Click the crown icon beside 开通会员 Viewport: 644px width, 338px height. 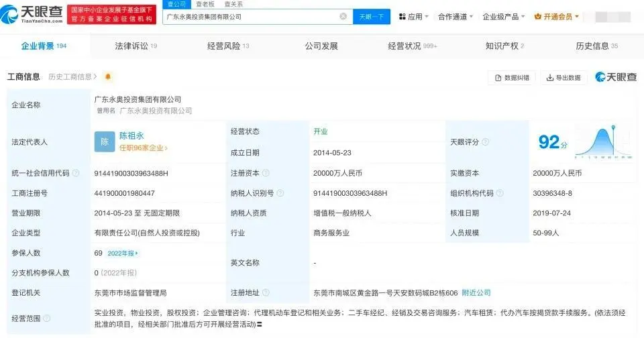point(537,17)
